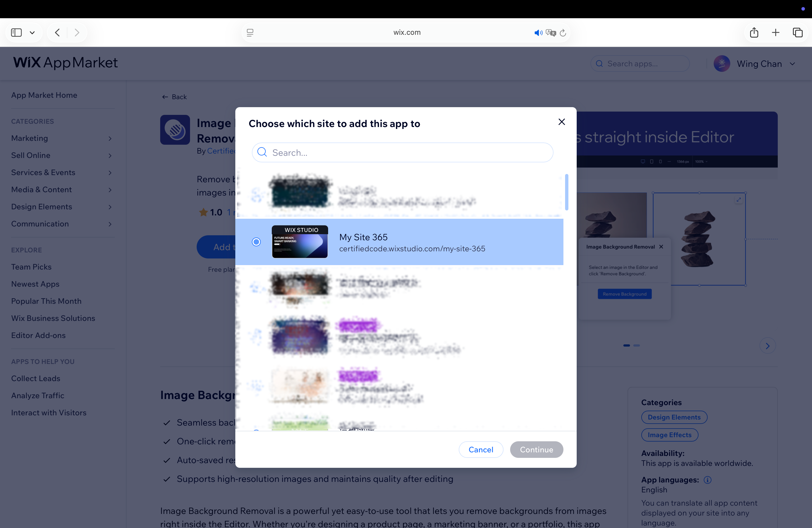Open Popular This Month
The height and width of the screenshot is (528, 812).
(46, 301)
